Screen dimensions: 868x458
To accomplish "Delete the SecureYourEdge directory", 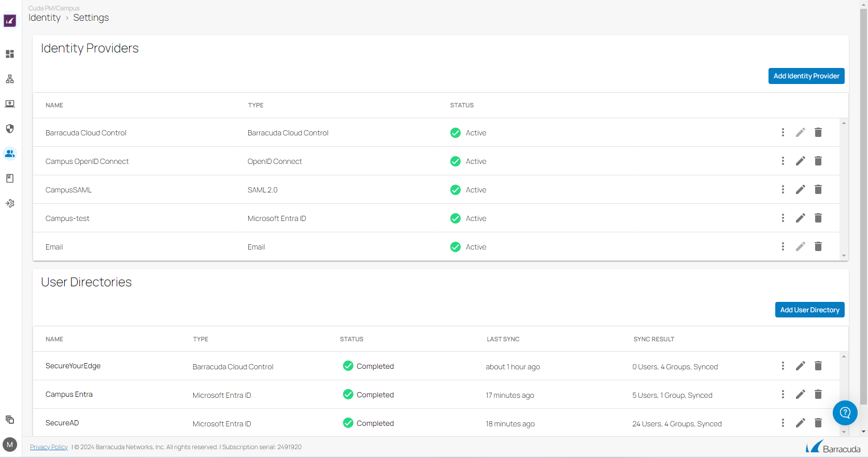I will (818, 366).
